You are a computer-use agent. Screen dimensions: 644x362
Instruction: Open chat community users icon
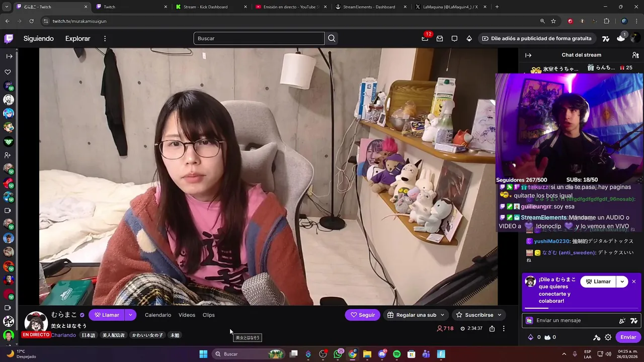click(635, 55)
